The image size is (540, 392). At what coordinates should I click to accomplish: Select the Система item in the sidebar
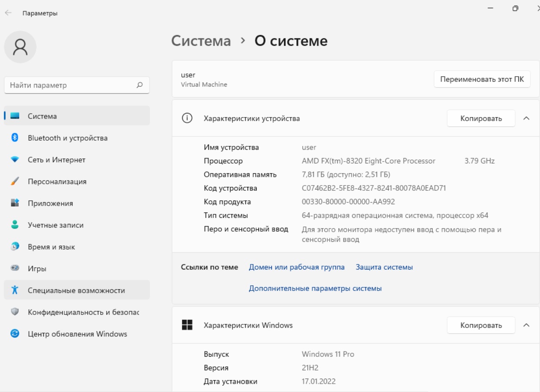tap(77, 116)
